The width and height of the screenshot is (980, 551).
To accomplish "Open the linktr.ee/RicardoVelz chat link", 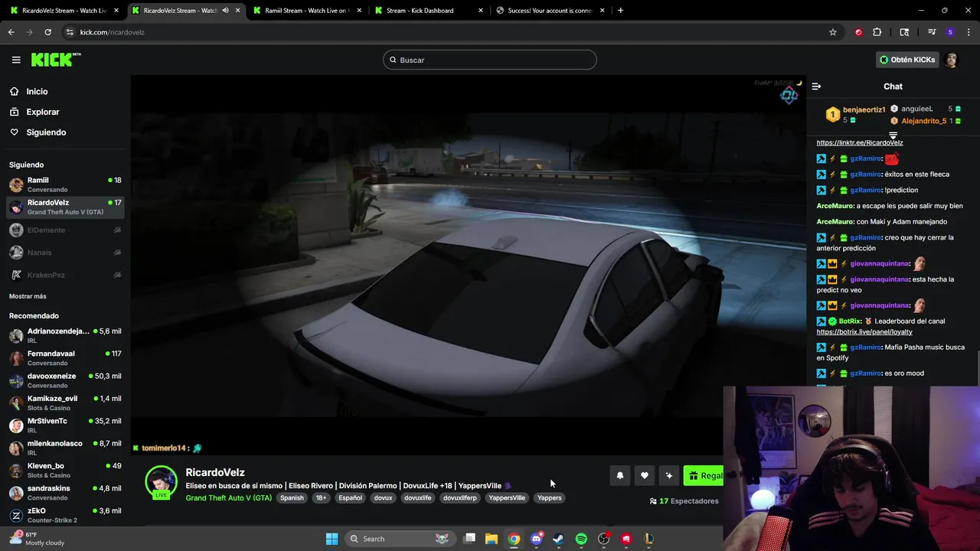I will click(x=860, y=142).
